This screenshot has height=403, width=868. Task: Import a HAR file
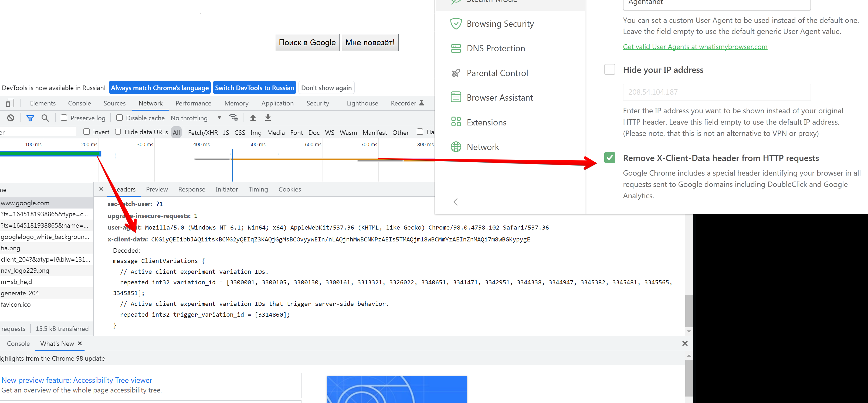coord(253,118)
